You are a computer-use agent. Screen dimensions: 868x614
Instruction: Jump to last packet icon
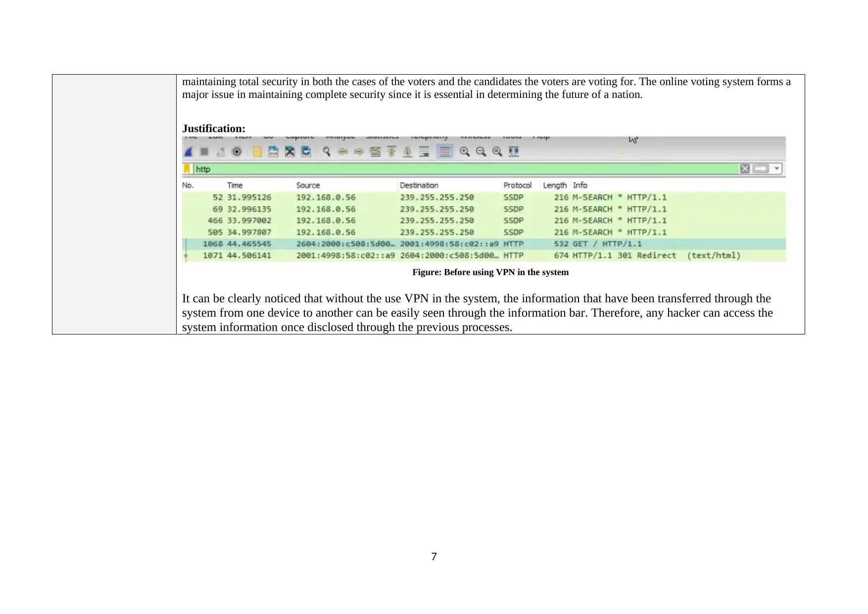coord(408,151)
